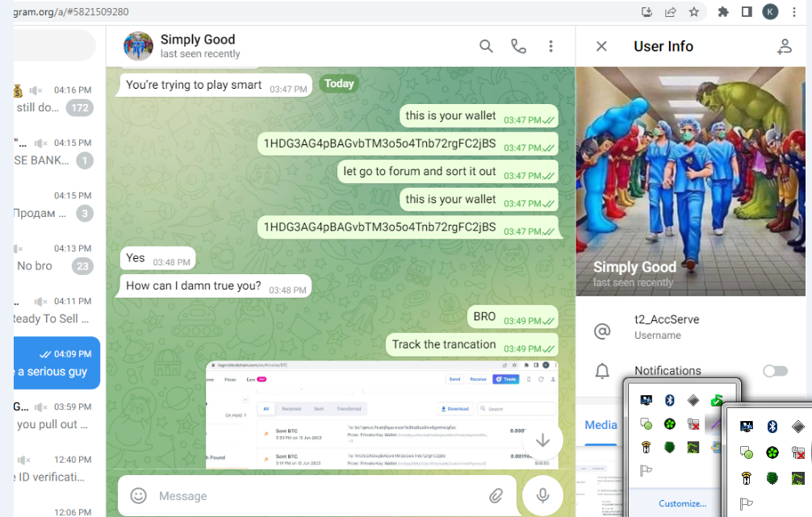Open the emoji picker in message box
812x517 pixels.
(138, 496)
